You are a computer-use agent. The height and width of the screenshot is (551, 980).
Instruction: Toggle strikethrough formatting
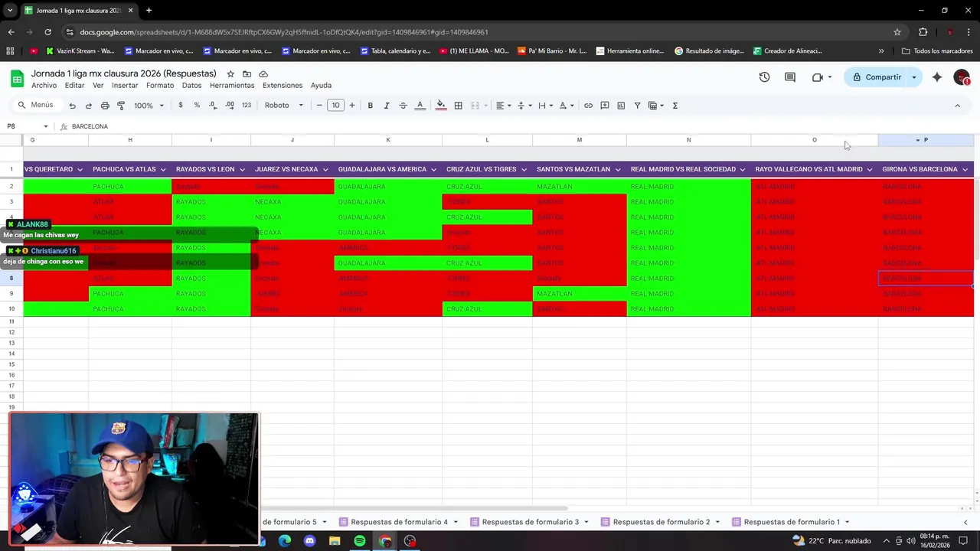pos(403,106)
